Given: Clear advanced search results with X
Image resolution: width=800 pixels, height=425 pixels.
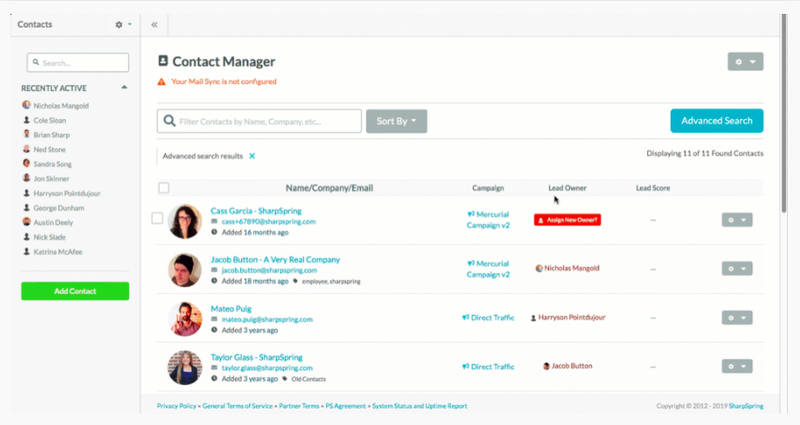Looking at the screenshot, I should click(252, 156).
